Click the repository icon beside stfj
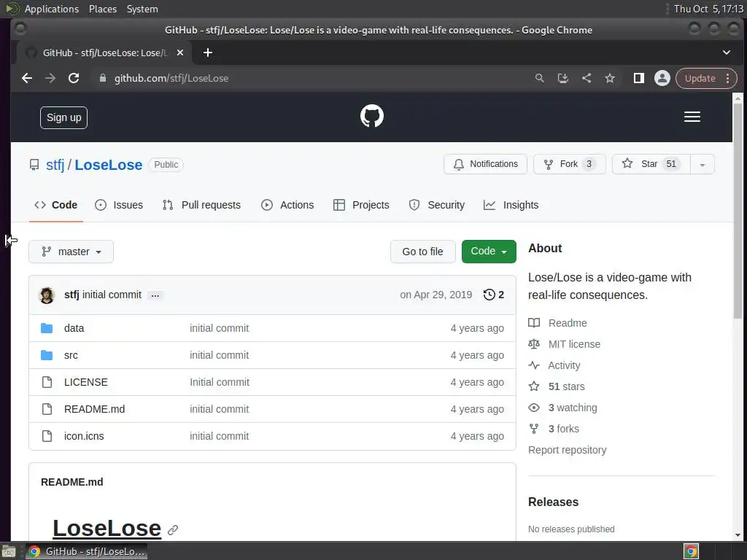 34,165
